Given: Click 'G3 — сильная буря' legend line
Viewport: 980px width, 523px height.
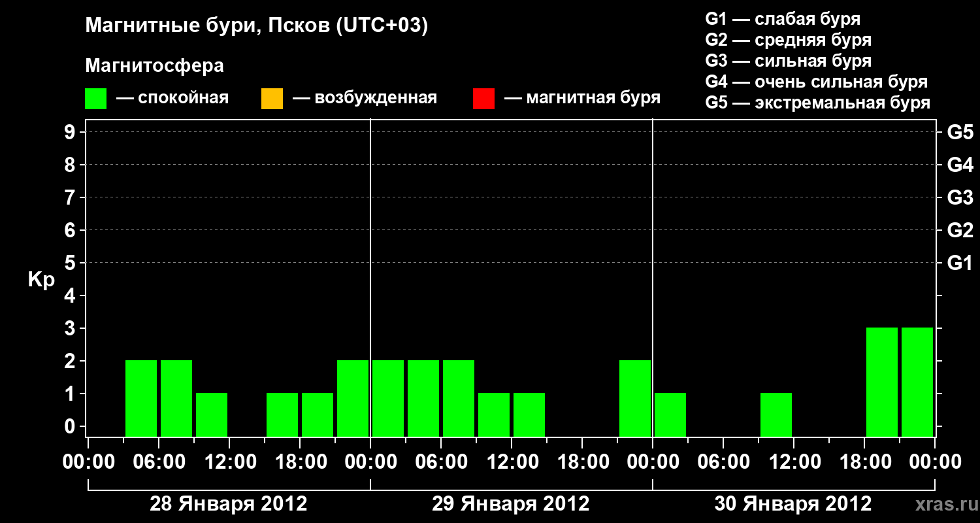Looking at the screenshot, I should (789, 61).
